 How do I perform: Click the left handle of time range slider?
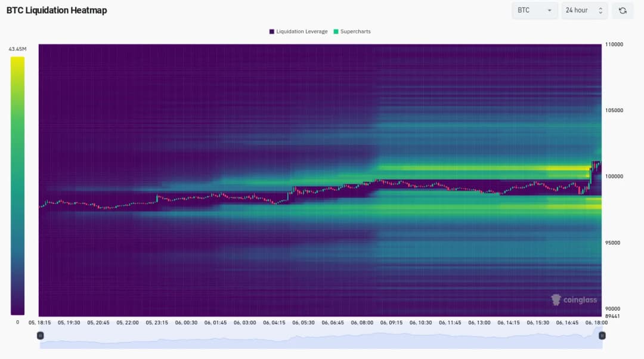(41, 336)
